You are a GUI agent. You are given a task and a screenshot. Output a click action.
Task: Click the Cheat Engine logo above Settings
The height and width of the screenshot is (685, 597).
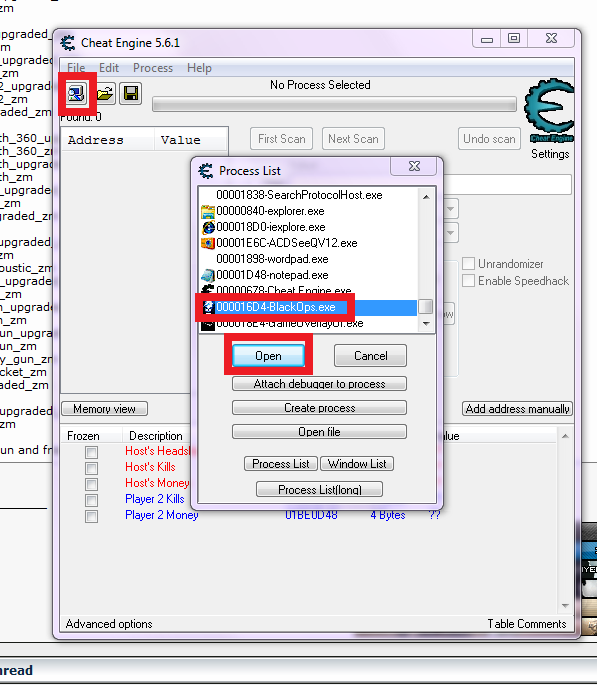point(550,111)
